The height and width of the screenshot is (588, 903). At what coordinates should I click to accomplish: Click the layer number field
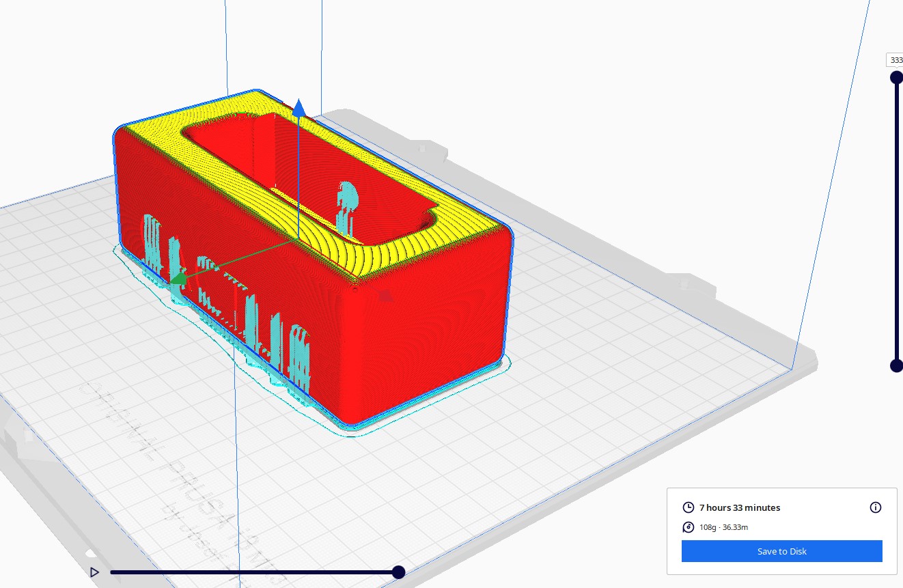(895, 60)
